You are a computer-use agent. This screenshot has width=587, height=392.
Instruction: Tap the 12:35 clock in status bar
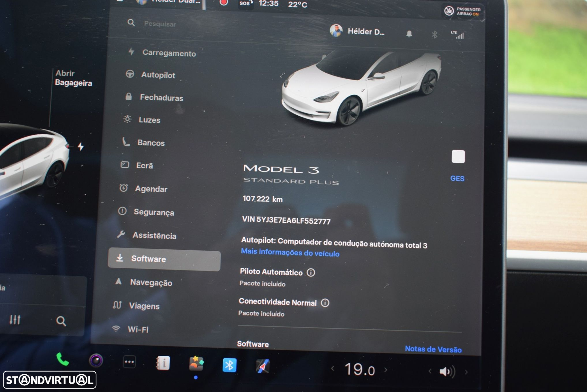tap(269, 3)
